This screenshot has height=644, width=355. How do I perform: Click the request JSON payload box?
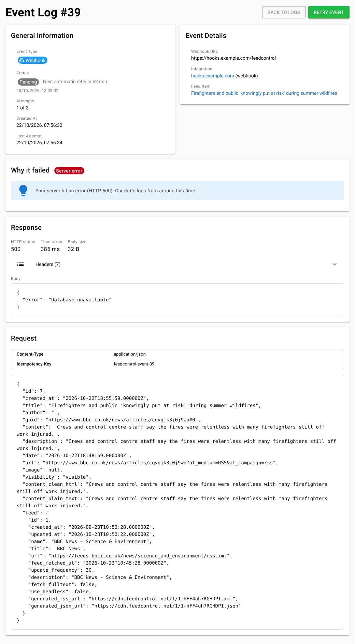tap(177, 502)
